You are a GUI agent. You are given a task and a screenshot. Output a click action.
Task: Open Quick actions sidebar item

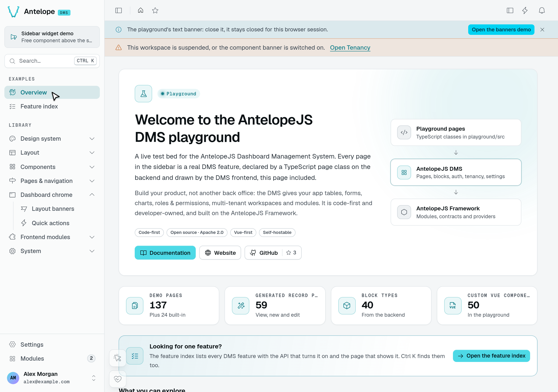[58, 223]
